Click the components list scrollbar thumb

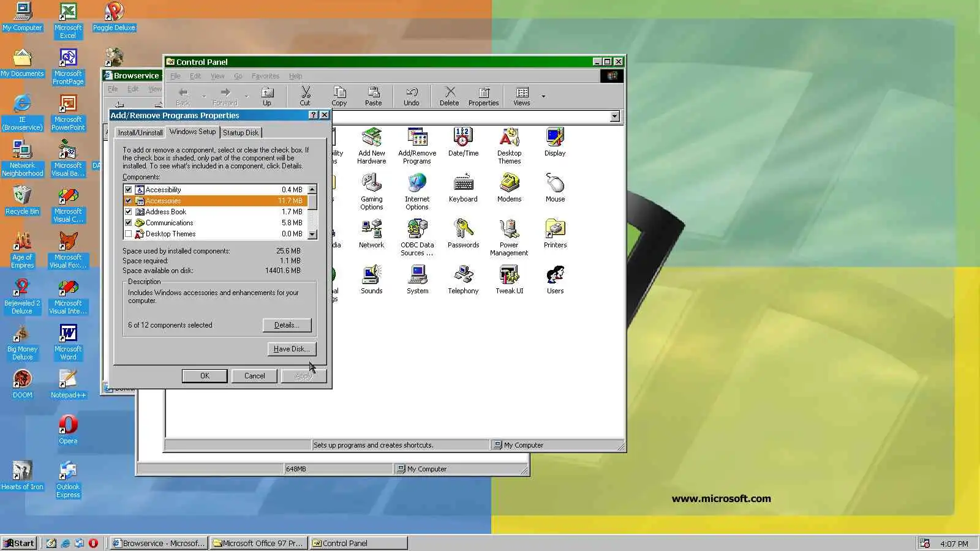click(312, 201)
